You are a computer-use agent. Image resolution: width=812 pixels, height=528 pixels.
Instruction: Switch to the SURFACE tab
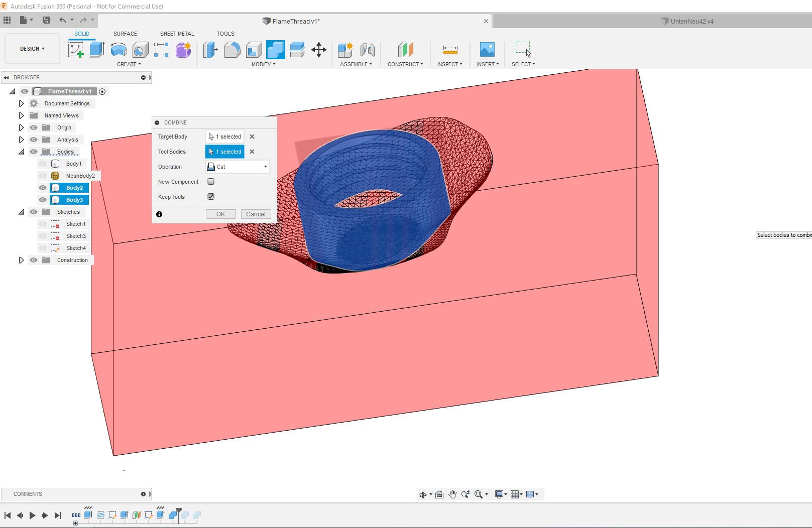click(x=125, y=34)
